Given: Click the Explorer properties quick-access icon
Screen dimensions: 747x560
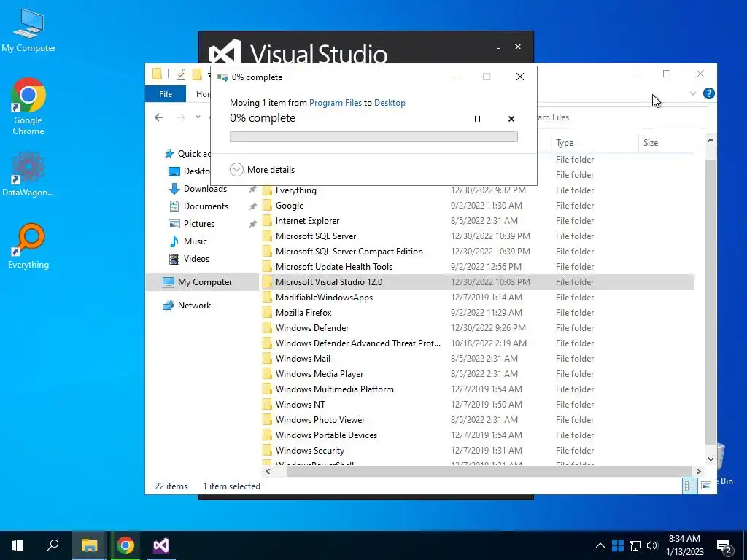Looking at the screenshot, I should point(181,74).
